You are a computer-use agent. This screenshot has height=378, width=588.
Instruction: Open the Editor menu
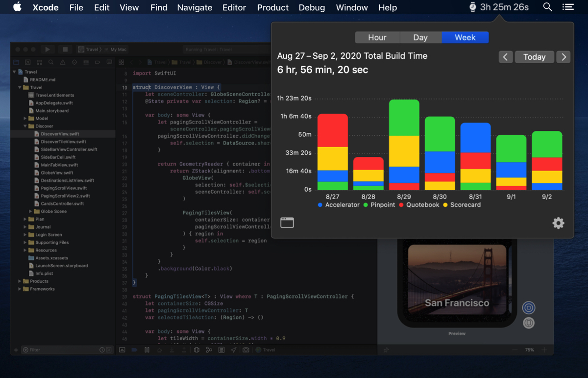pos(234,7)
